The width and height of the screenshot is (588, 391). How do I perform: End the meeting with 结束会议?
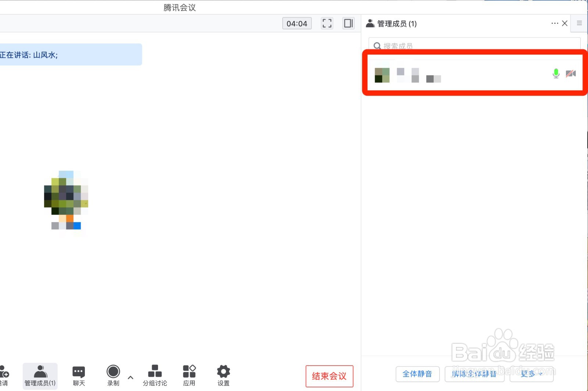click(329, 376)
